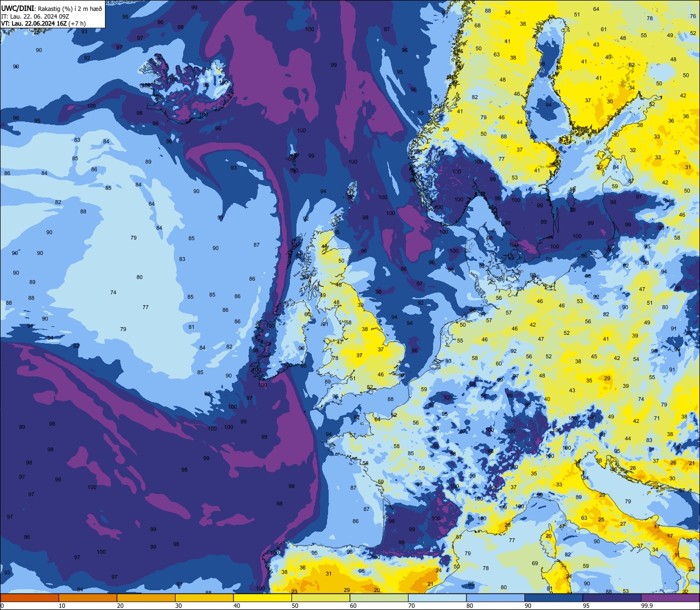Click the '31' humidity value over Spain
This screenshot has height=610, width=700.
point(329,574)
